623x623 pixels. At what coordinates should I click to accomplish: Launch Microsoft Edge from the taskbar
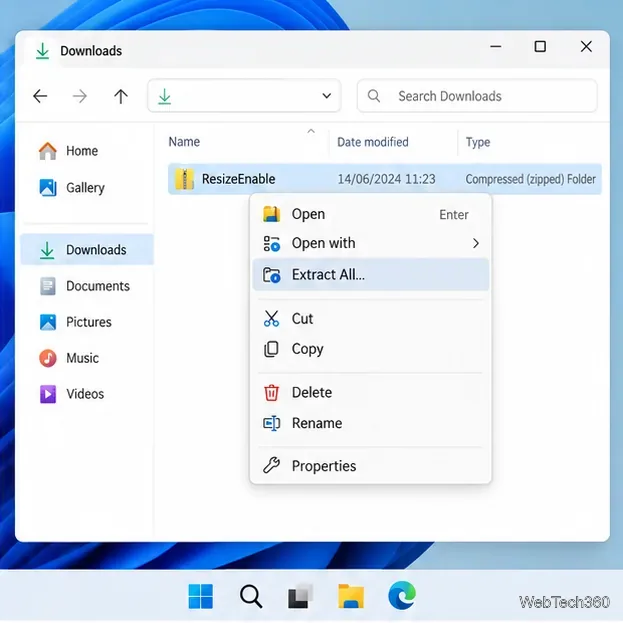(x=402, y=596)
